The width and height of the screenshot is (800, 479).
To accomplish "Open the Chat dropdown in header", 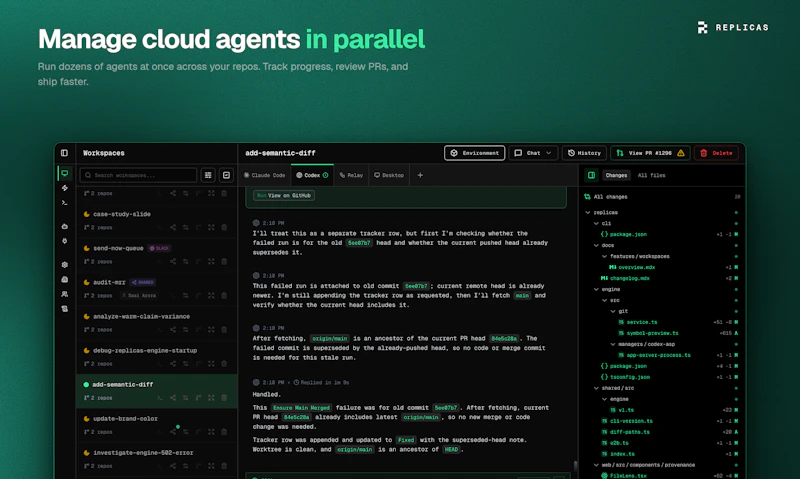I will pyautogui.click(x=533, y=153).
